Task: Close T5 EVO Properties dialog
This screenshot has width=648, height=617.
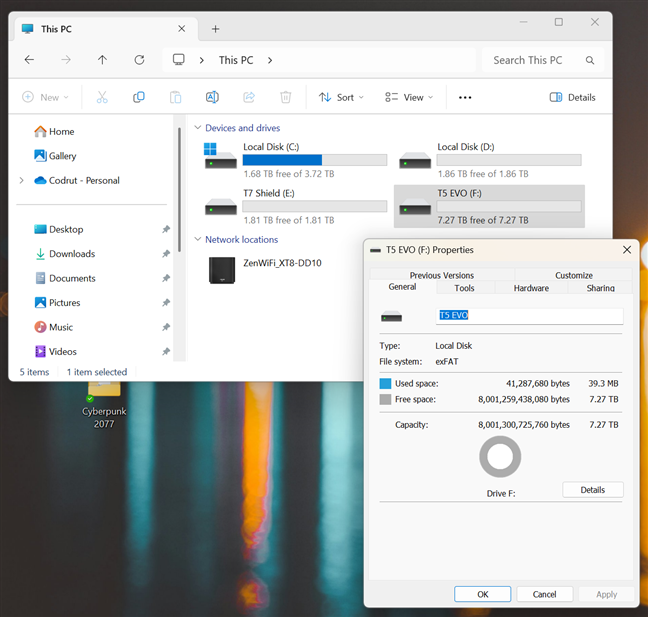Action: point(627,250)
